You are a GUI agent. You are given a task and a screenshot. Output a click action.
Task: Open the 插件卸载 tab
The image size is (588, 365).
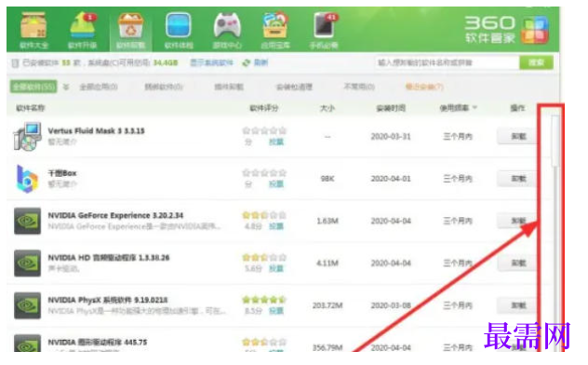[x=229, y=87]
